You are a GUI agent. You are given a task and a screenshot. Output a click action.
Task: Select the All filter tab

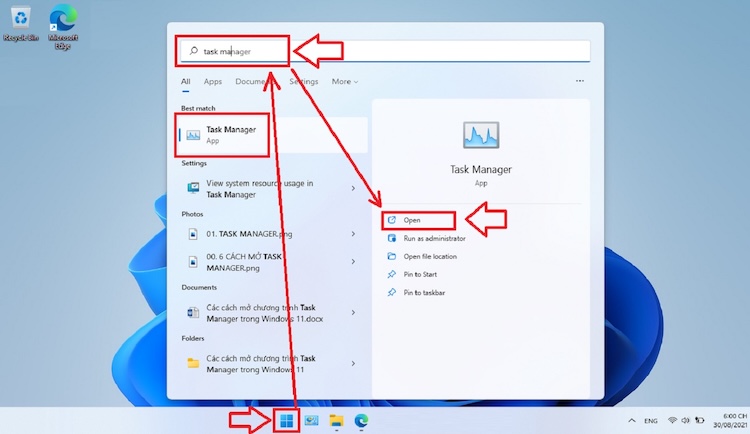185,82
